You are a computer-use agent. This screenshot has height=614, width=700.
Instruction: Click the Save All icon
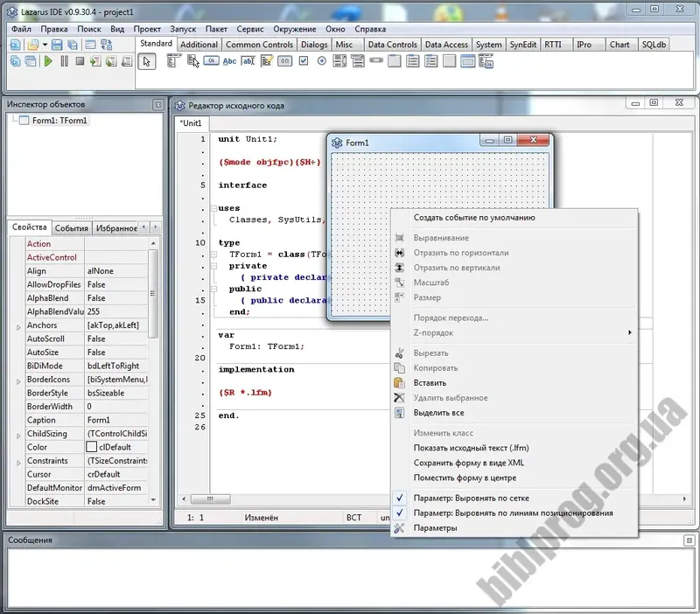click(73, 45)
